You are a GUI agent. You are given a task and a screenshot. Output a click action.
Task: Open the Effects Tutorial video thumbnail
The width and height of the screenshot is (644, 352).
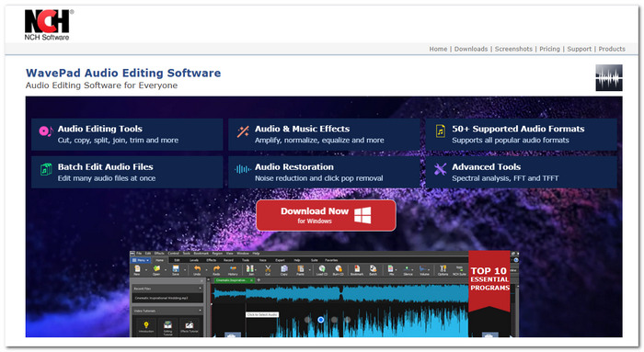190,327
